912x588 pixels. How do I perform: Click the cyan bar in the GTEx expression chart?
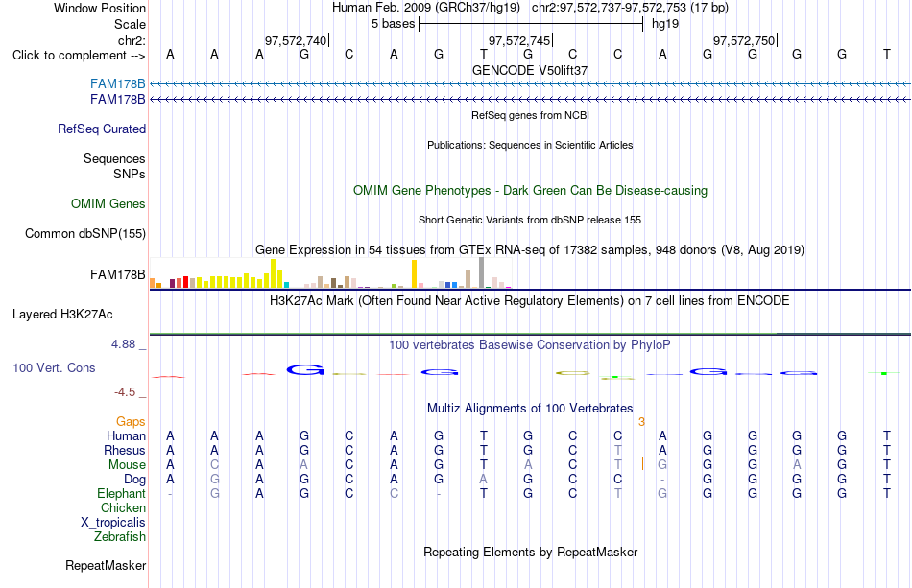click(x=287, y=285)
